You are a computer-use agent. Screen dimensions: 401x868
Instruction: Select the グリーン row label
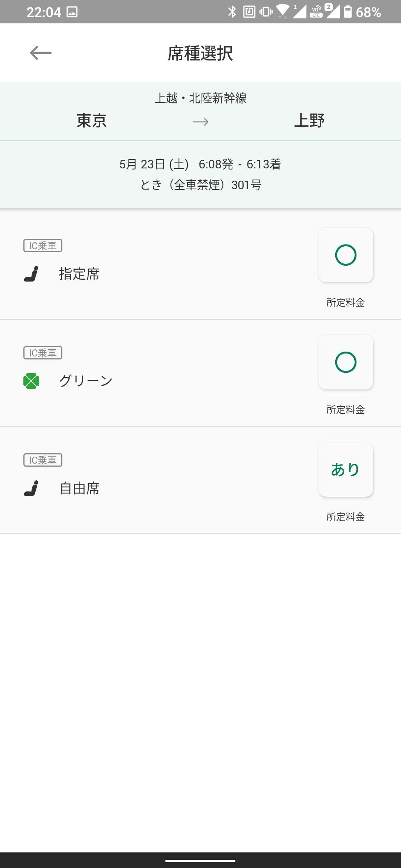pos(86,381)
